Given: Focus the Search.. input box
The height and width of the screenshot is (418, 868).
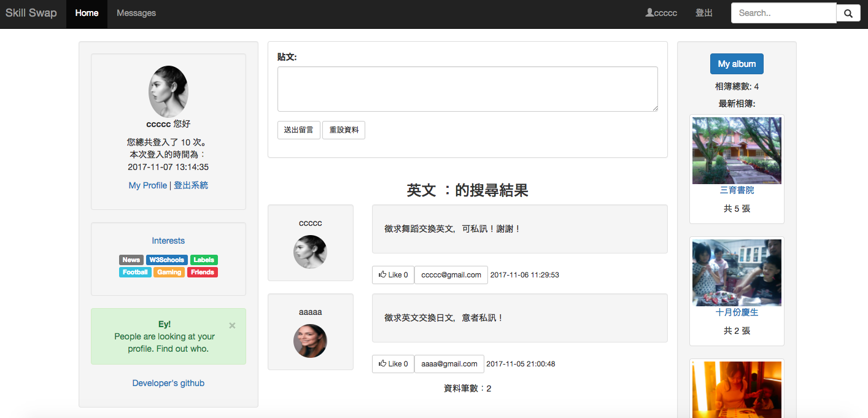Looking at the screenshot, I should click(784, 13).
